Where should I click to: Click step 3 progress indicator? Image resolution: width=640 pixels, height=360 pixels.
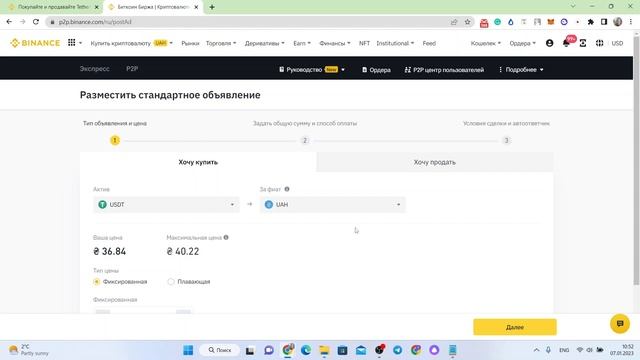506,140
